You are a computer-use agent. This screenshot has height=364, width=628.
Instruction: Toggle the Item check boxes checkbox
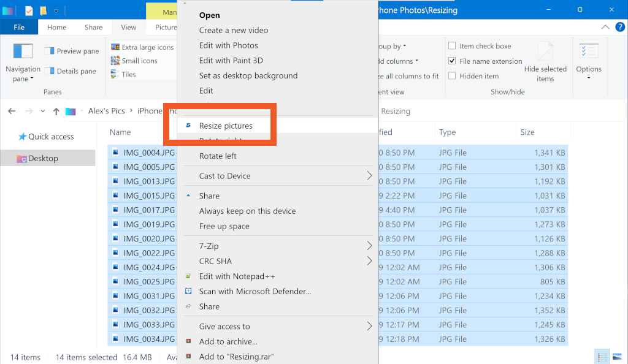[452, 46]
